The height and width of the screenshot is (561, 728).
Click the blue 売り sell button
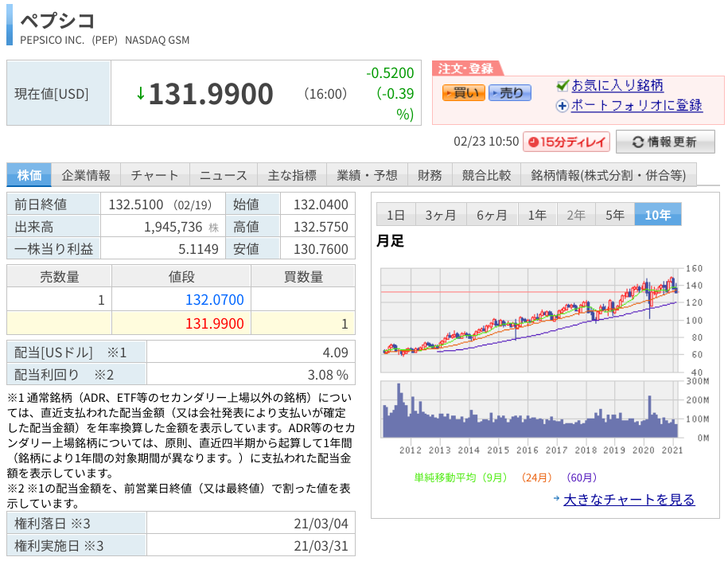pos(510,93)
